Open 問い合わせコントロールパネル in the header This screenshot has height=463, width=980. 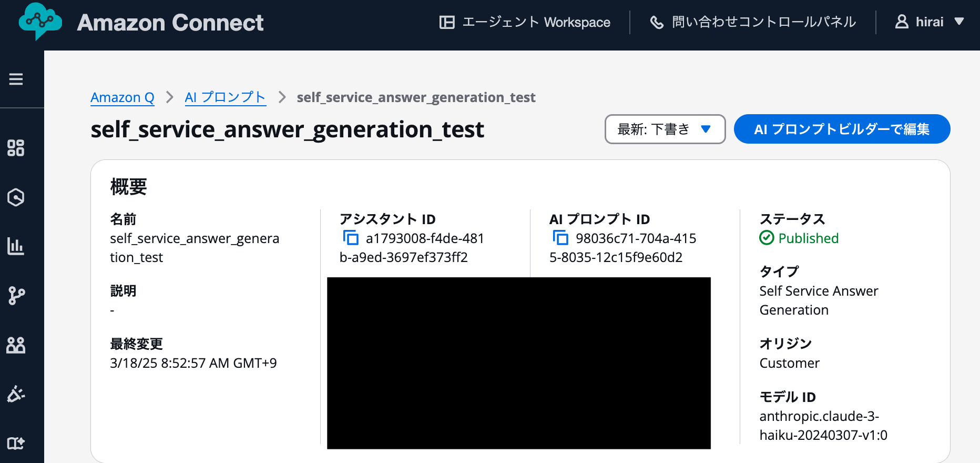pos(753,22)
